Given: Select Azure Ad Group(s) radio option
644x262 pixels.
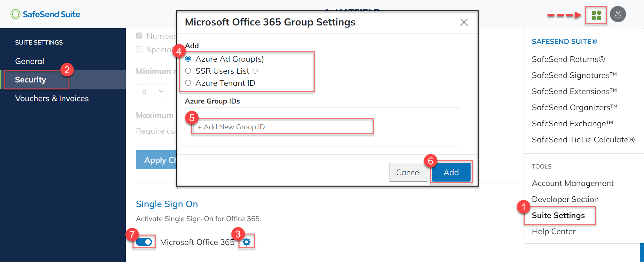Looking at the screenshot, I should click(188, 59).
